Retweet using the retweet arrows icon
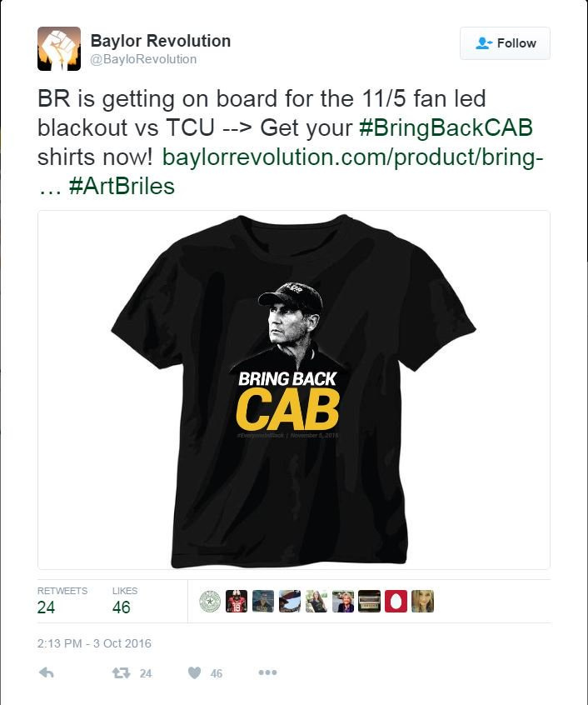588x705 pixels. (121, 673)
